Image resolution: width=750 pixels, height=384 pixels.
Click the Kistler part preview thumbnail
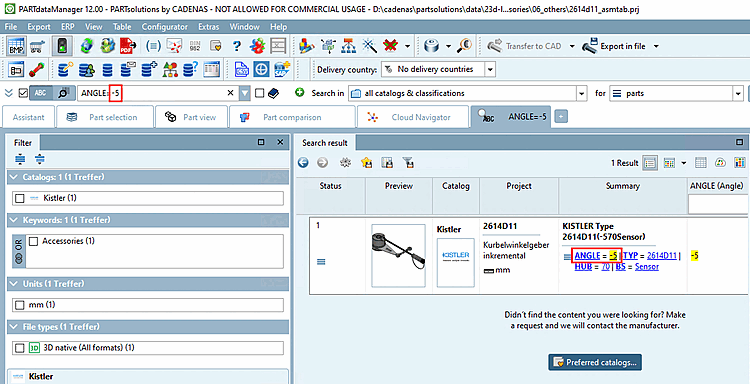click(x=398, y=255)
